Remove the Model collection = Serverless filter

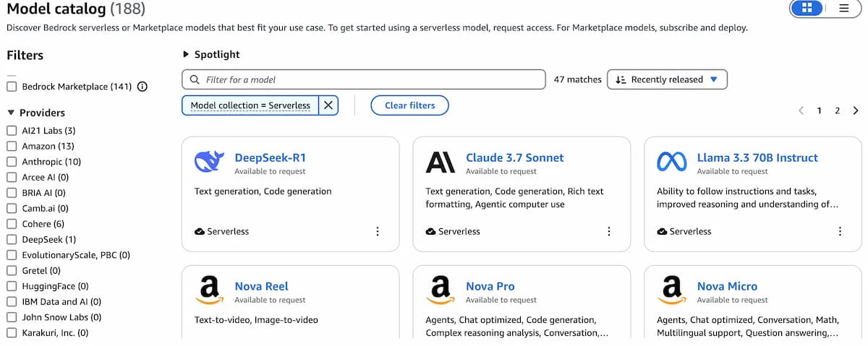click(328, 105)
